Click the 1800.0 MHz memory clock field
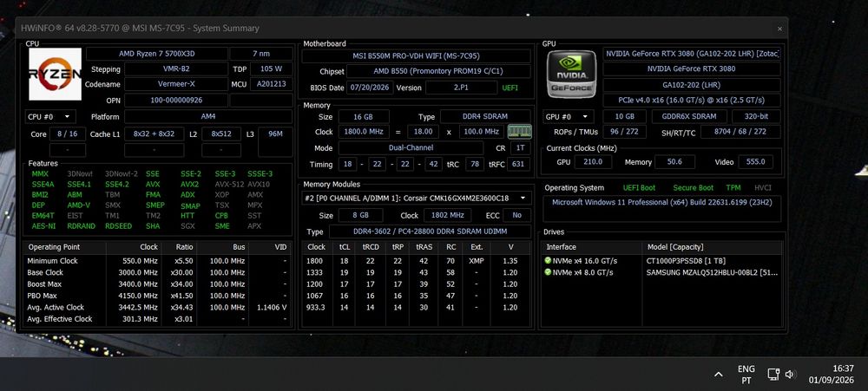 [x=364, y=132]
